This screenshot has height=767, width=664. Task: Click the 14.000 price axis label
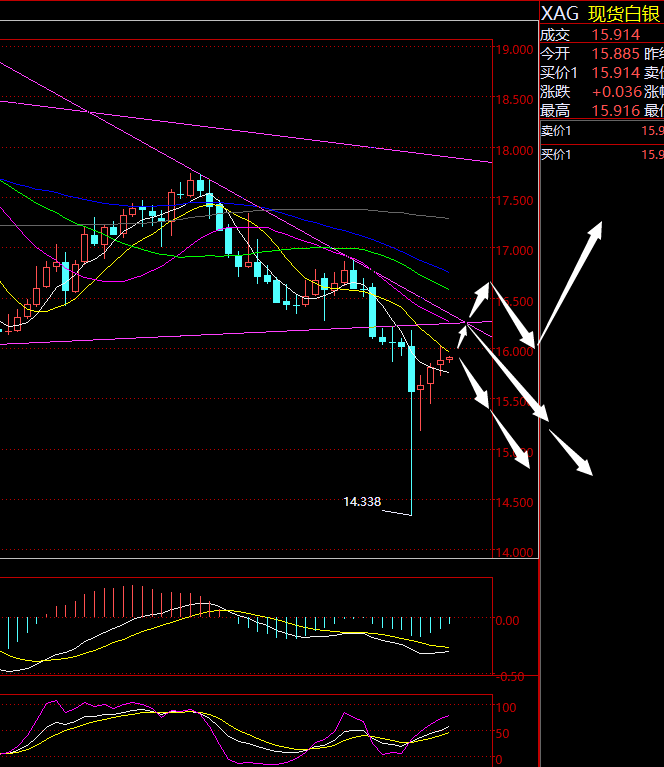click(514, 553)
